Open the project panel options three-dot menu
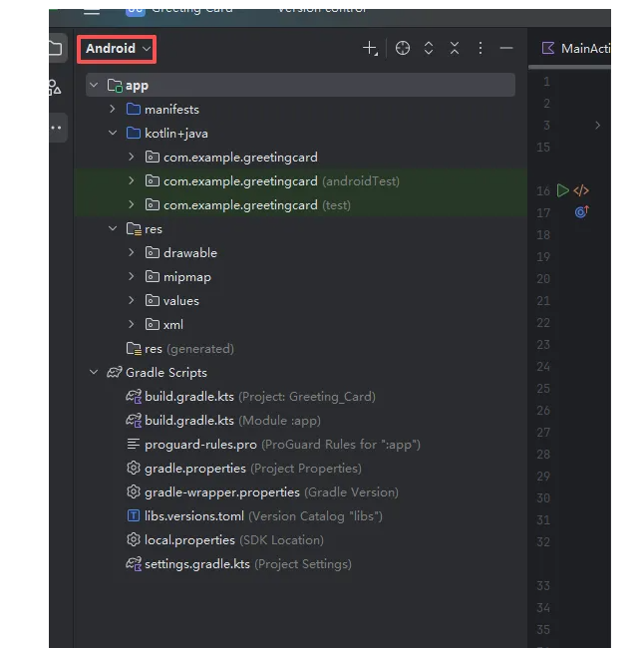 [x=480, y=49]
